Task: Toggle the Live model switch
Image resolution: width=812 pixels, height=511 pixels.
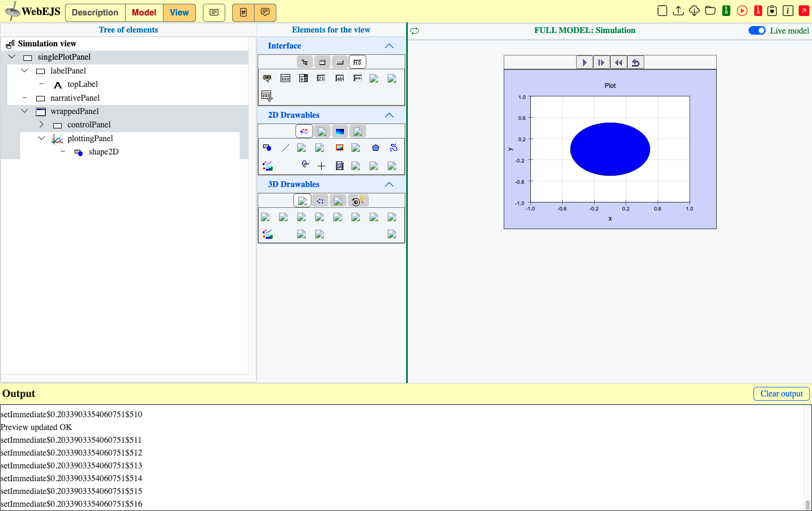Action: (757, 30)
